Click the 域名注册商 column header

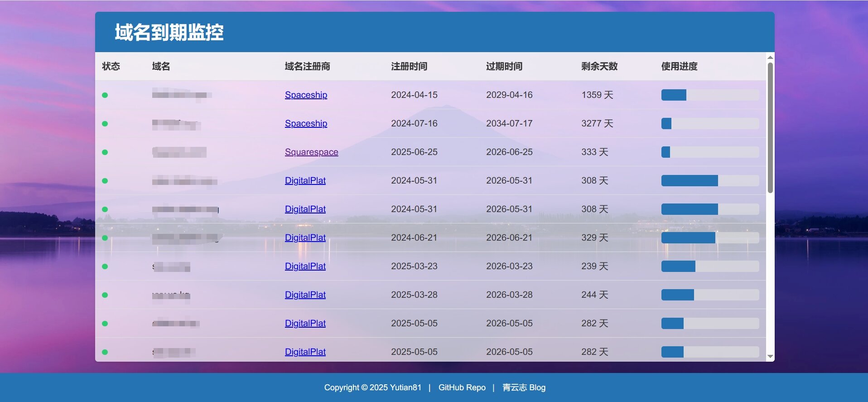307,67
